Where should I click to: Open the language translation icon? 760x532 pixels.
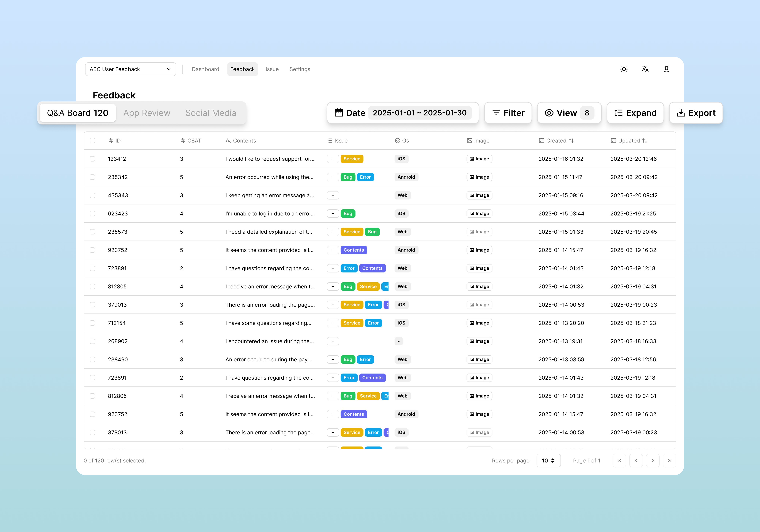pos(645,69)
